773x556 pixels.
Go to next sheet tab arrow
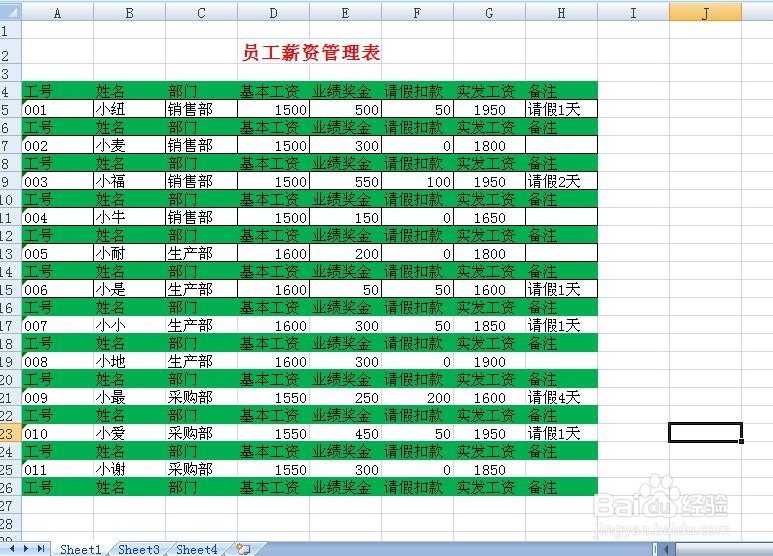click(x=26, y=548)
